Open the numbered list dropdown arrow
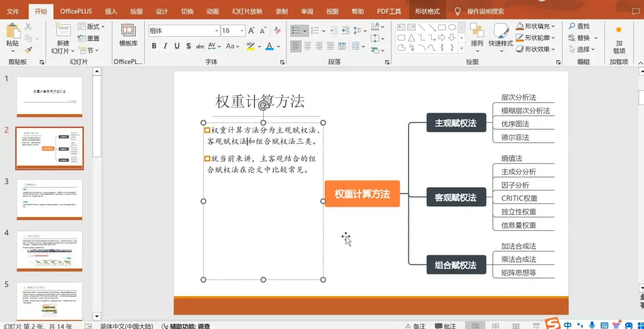Viewport: 644px width, 329px height. (324, 30)
